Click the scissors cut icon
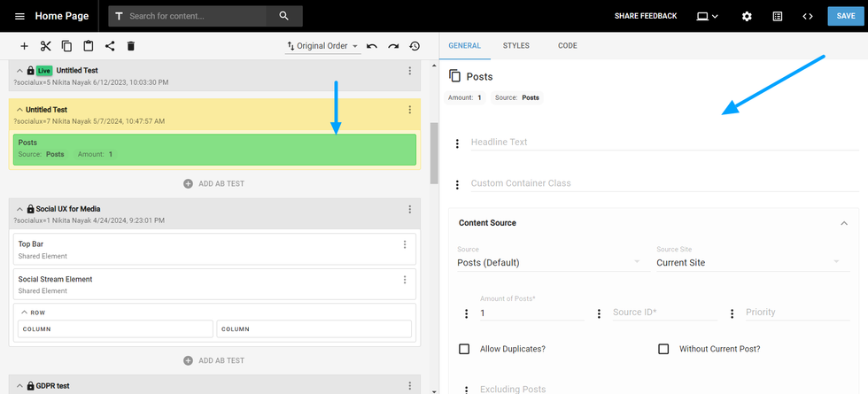Screen dimensions: 868x394 [45, 46]
